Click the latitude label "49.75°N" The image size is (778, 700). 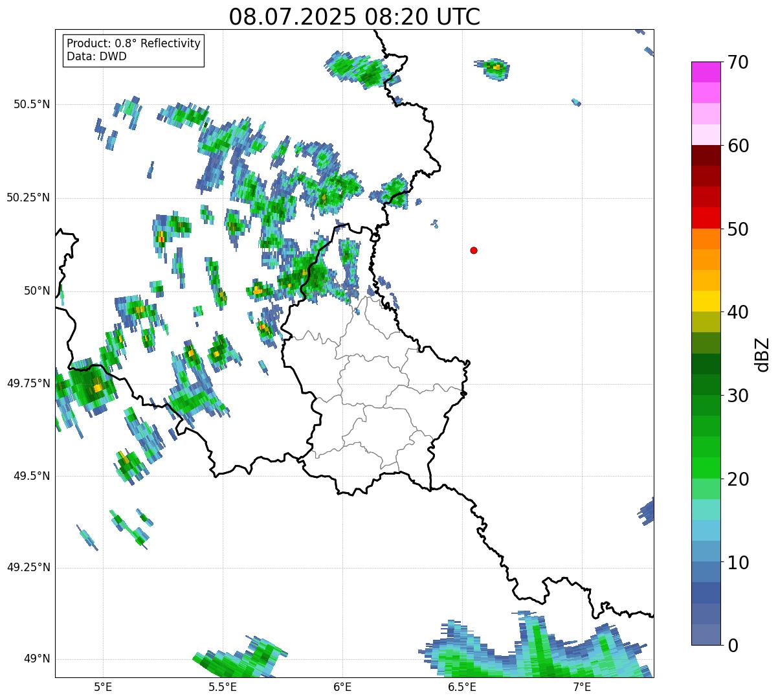pyautogui.click(x=28, y=383)
